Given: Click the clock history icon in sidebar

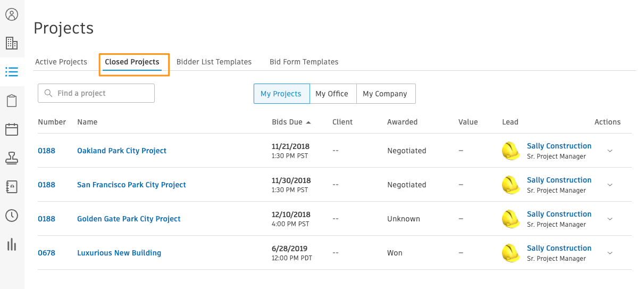Looking at the screenshot, I should [x=12, y=216].
